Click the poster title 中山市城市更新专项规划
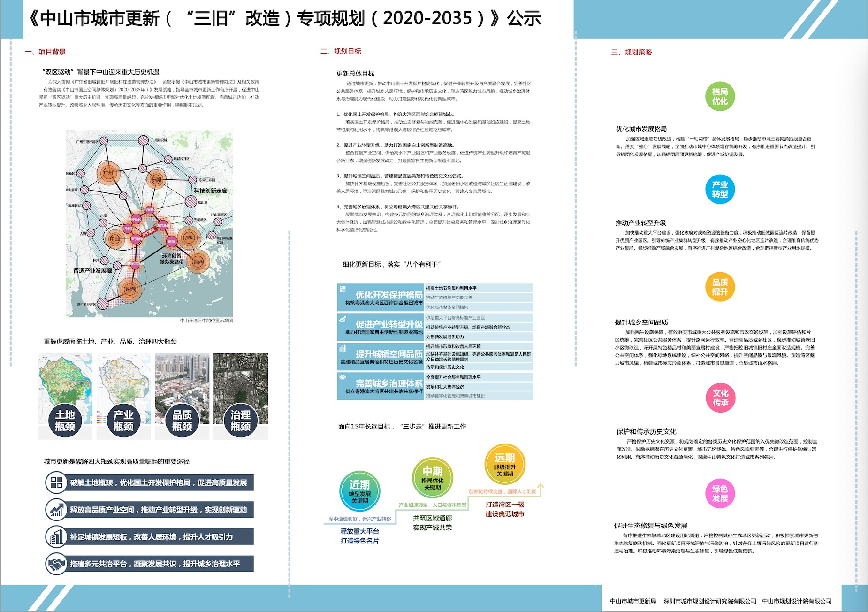This screenshot has height=612, width=868. (284, 18)
